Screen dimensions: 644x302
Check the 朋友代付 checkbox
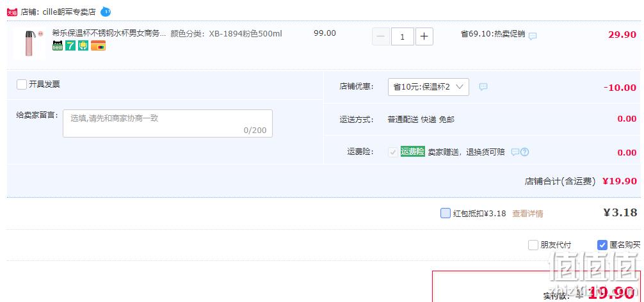[533, 246]
